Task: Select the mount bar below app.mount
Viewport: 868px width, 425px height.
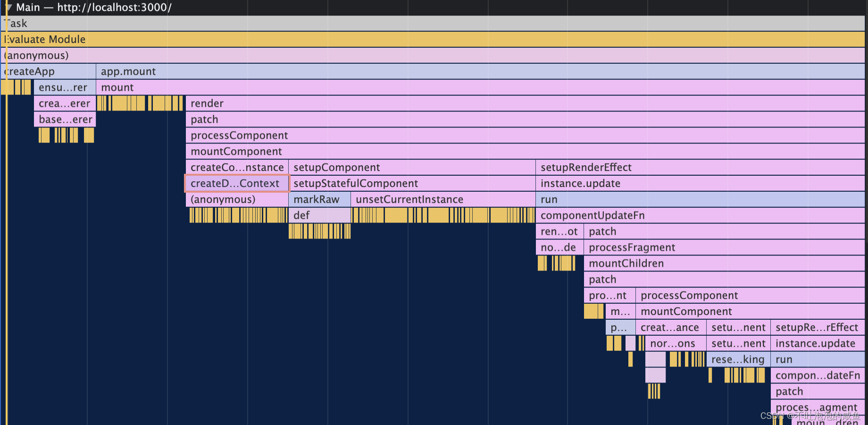Action: click(x=481, y=88)
